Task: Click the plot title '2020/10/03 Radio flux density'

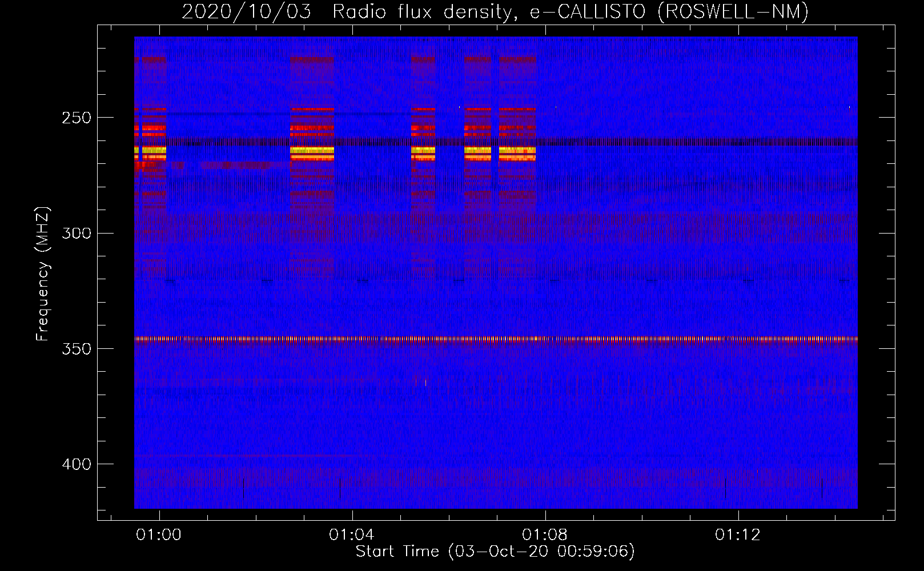Action: point(495,11)
